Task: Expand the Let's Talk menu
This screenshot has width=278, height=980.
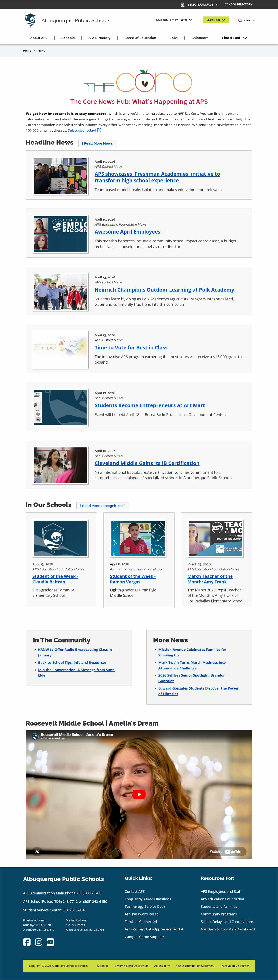Action: pos(215,20)
